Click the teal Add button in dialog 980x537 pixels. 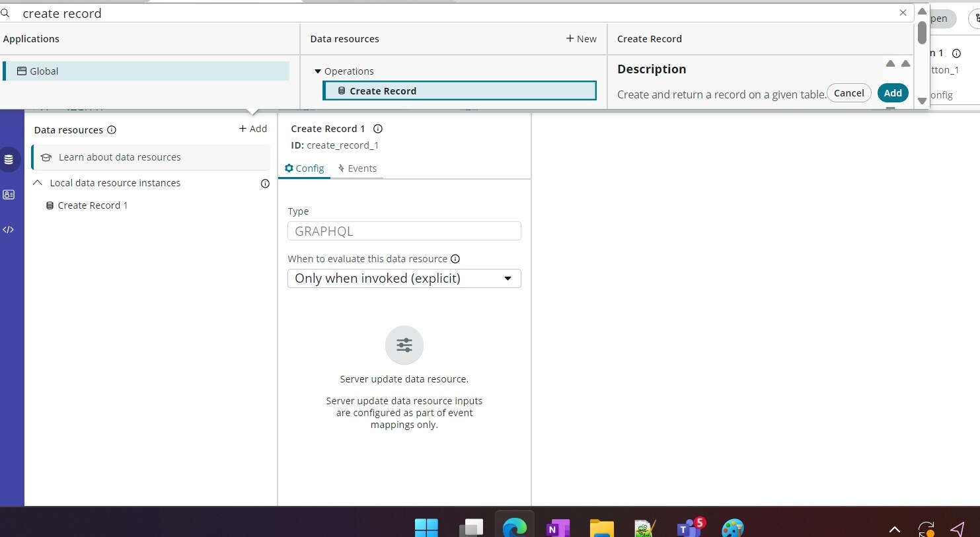click(893, 93)
